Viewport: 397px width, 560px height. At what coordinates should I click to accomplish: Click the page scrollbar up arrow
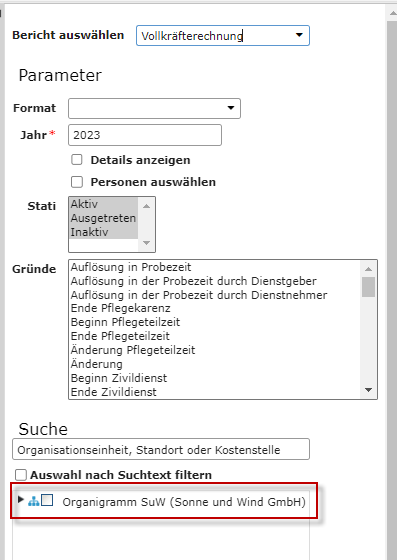pos(392,13)
